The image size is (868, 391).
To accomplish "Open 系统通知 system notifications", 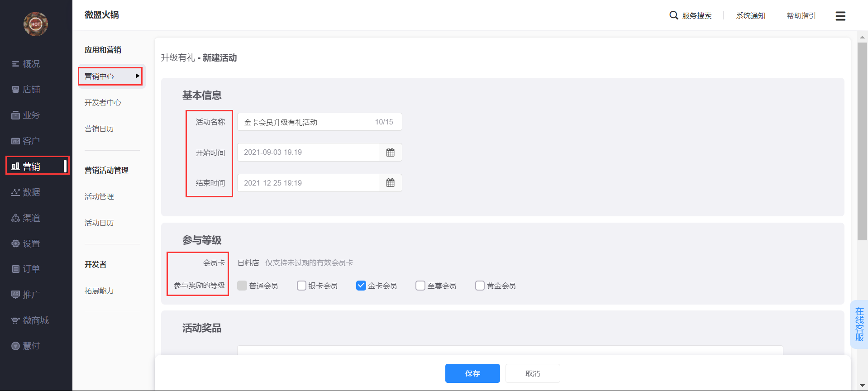I will [x=751, y=16].
